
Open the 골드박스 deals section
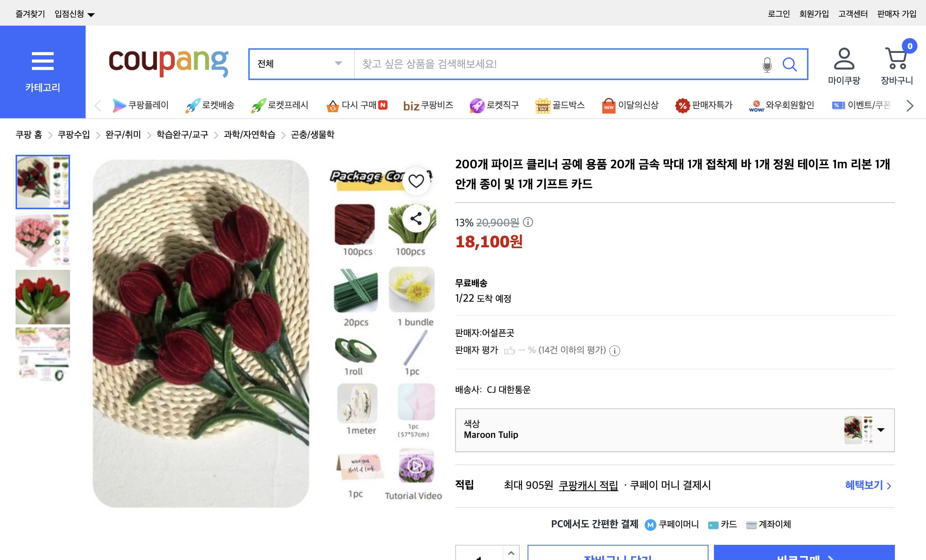click(x=560, y=105)
